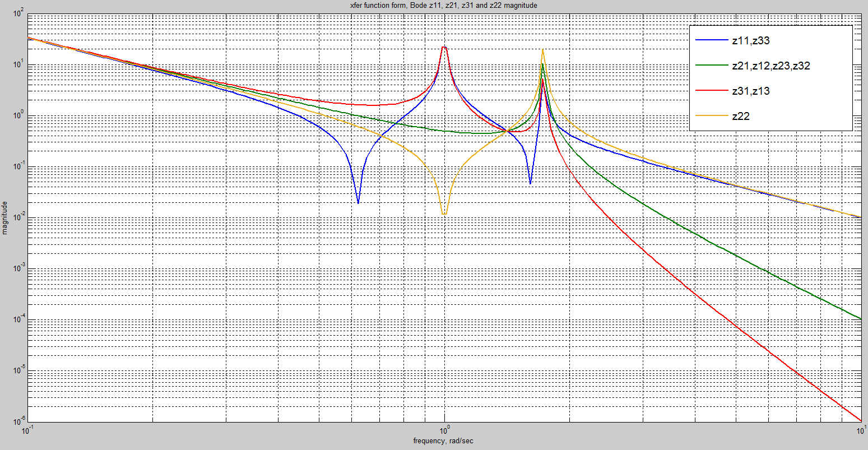Select the 'z21,z12,z23,z32' legend label
868x450 pixels.
pyautogui.click(x=771, y=66)
